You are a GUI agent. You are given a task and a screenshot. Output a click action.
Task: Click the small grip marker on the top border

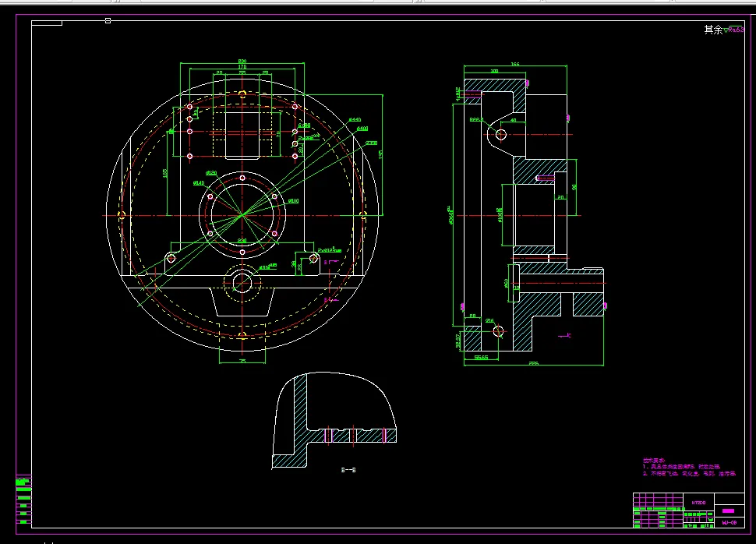(x=108, y=21)
